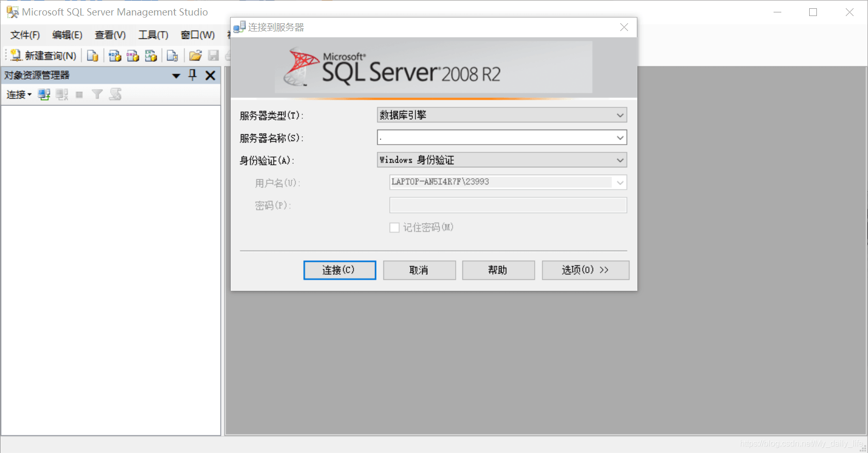Screen dimensions: 868x453
Task: Click the Management Studio title bar app icon
Action: pyautogui.click(x=12, y=12)
